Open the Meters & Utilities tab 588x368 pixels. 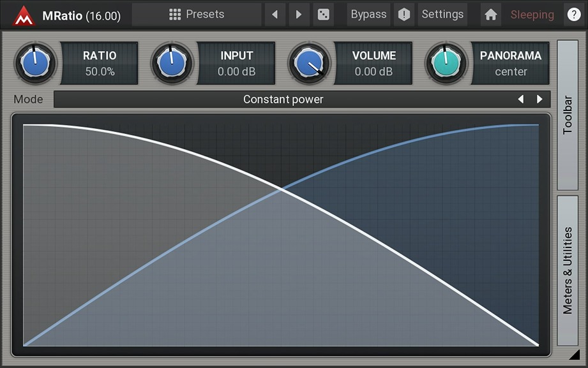pyautogui.click(x=568, y=268)
